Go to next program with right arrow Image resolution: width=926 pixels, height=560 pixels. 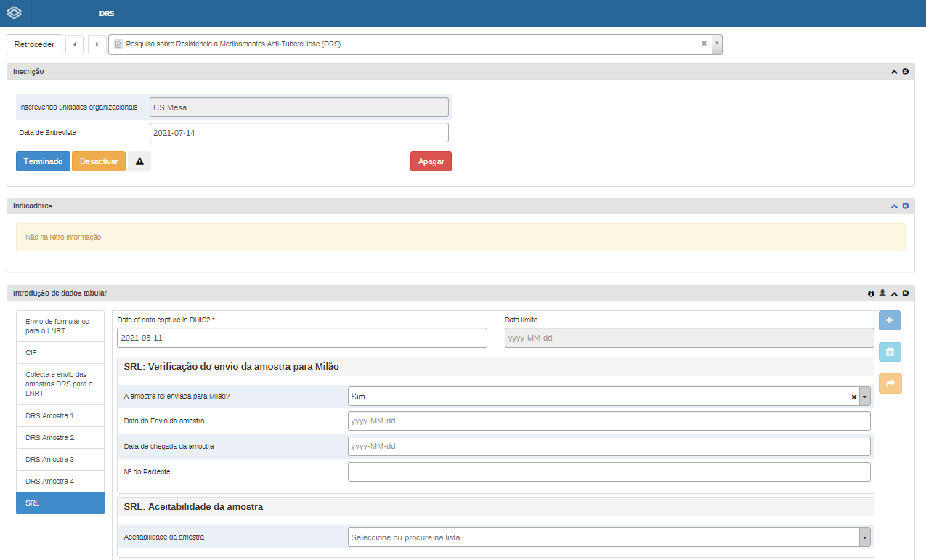[x=97, y=44]
